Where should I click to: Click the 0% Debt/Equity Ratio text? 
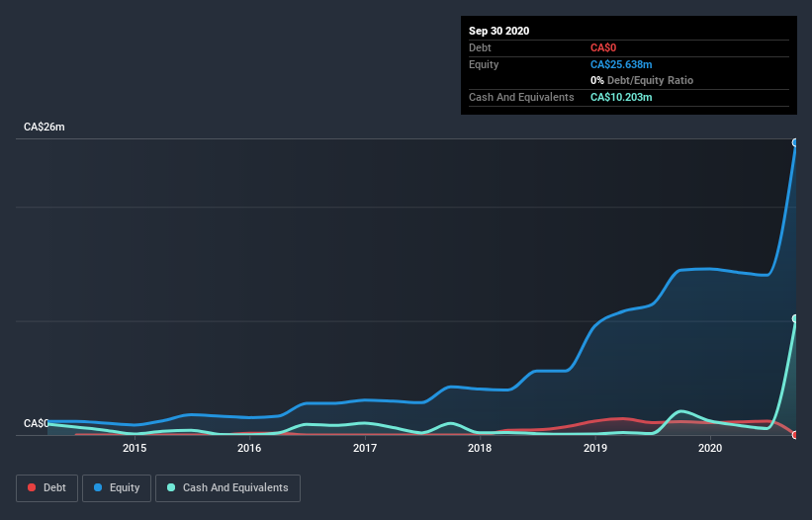[x=642, y=80]
